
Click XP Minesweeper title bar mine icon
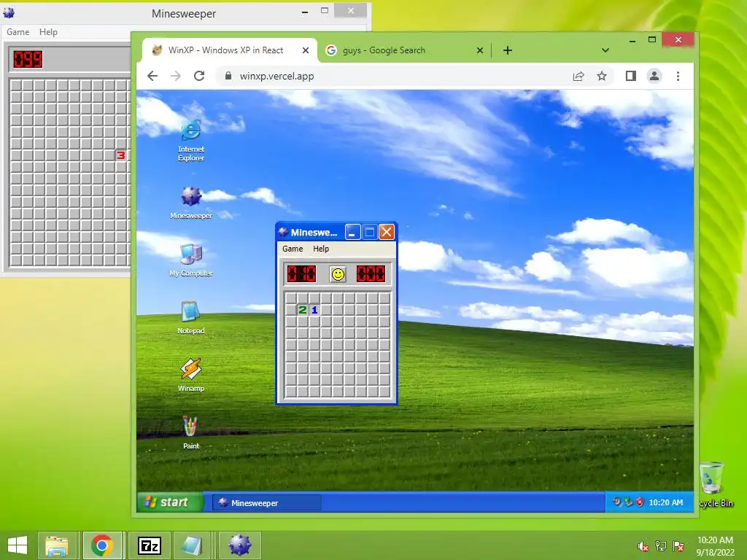pyautogui.click(x=284, y=233)
